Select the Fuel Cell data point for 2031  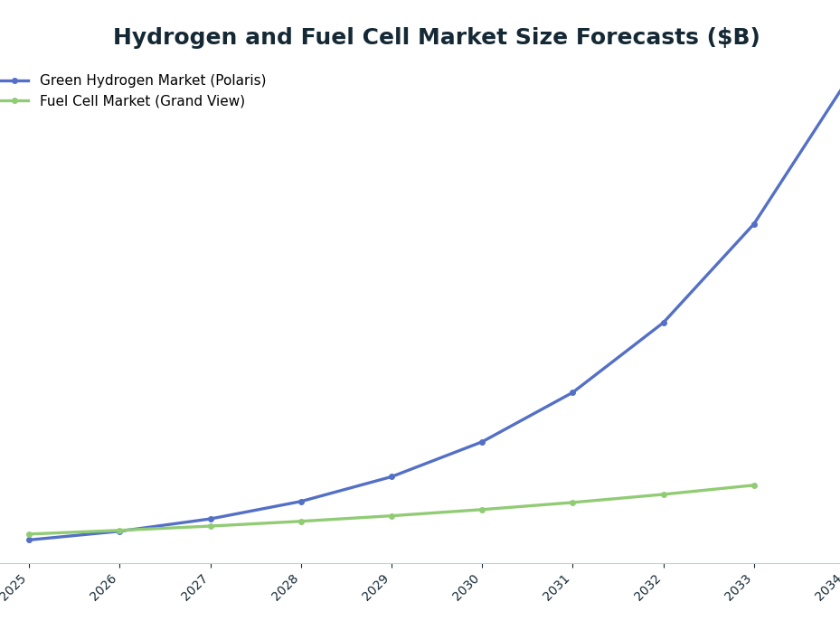point(572,503)
